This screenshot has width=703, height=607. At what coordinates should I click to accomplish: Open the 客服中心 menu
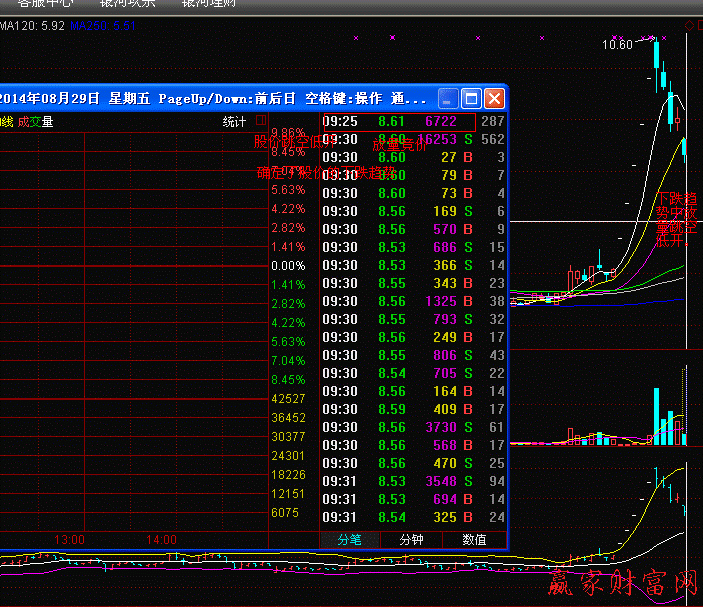[x=45, y=3]
